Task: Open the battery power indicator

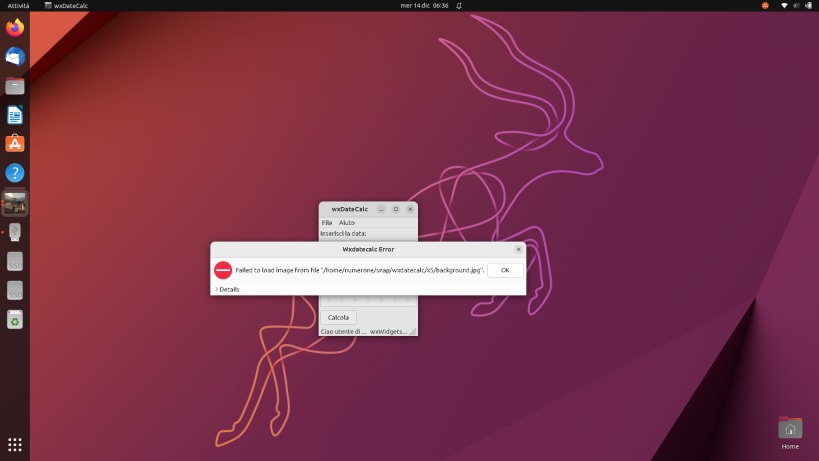Action: pos(809,6)
